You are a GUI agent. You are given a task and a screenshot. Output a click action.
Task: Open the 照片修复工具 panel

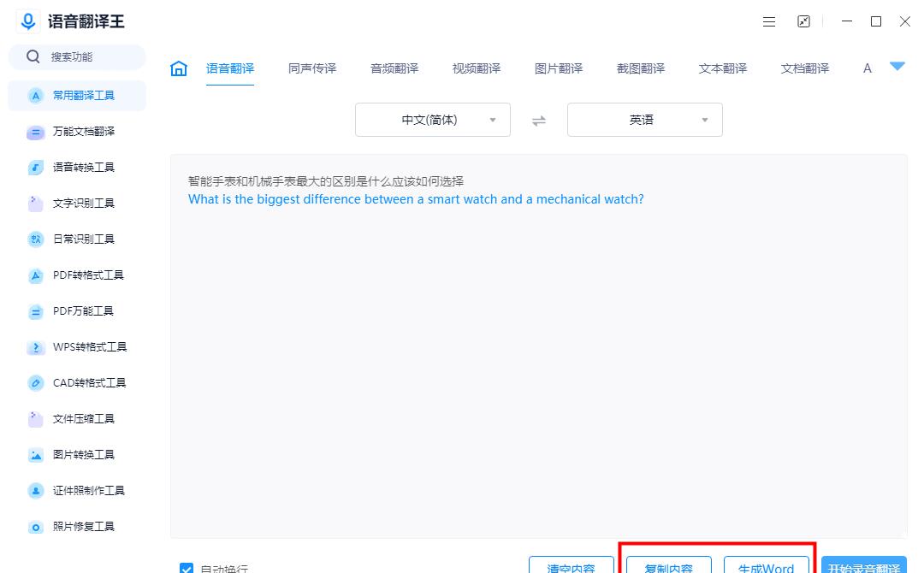[x=77, y=526]
